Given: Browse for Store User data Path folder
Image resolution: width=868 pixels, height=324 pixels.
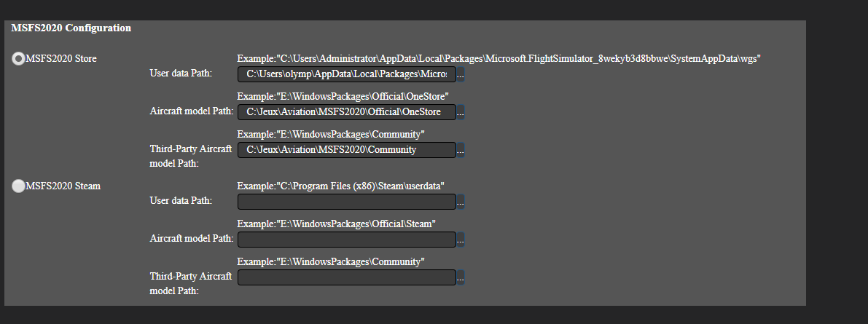Looking at the screenshot, I should pyautogui.click(x=460, y=74).
